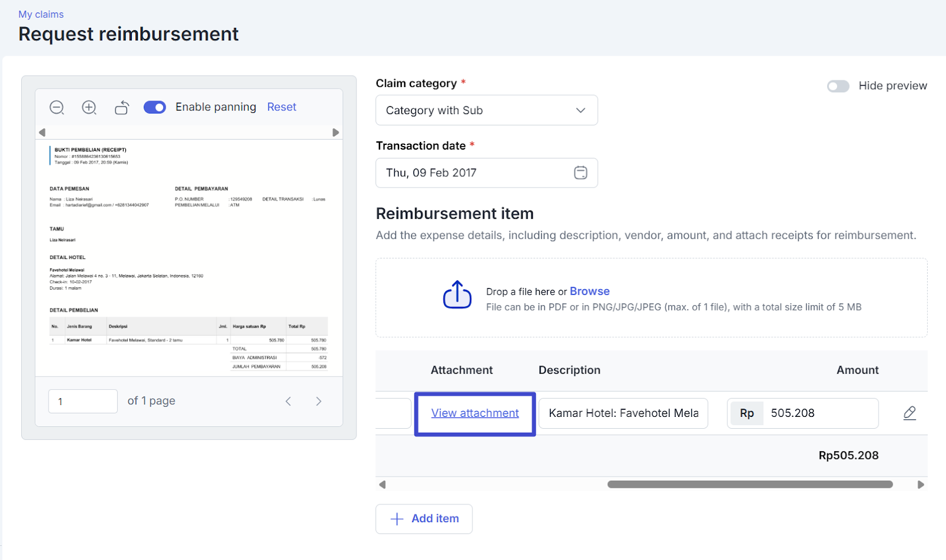Viewport: 946px width, 560px height.
Task: Rotate the receipt preview document
Action: (122, 108)
